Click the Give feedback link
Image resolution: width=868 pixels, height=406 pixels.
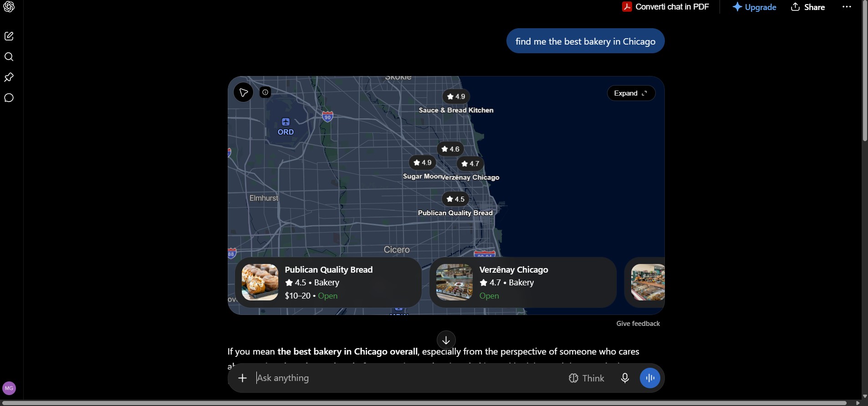638,324
